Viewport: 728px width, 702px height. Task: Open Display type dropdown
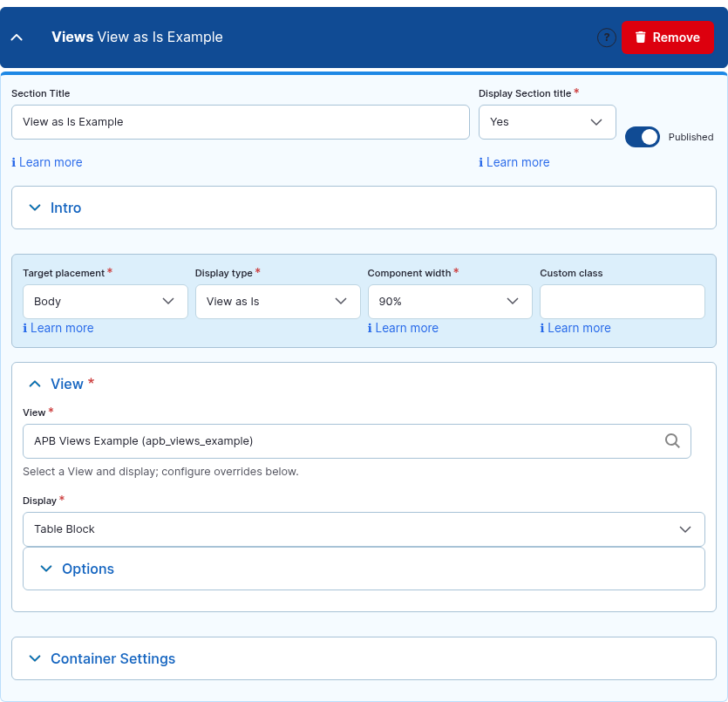pyautogui.click(x=277, y=302)
